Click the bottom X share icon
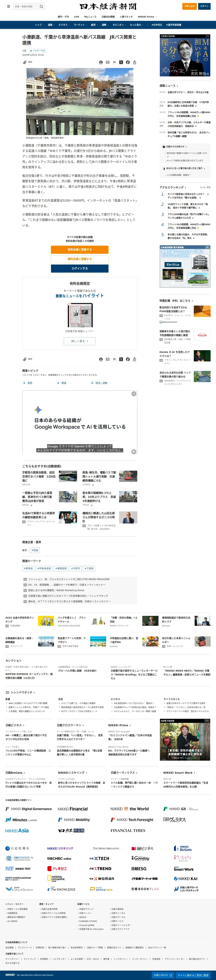 coord(121,359)
